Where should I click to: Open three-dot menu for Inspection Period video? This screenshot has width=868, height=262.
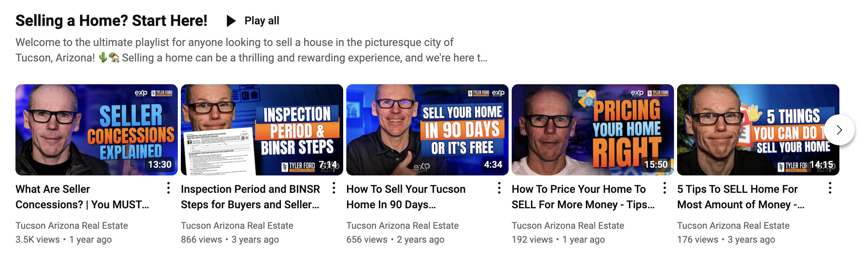click(x=334, y=188)
